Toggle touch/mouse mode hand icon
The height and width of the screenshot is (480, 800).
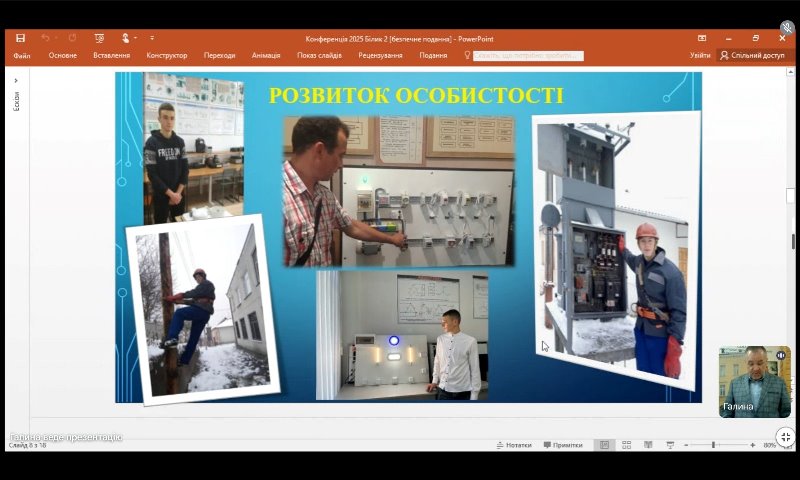(126, 38)
